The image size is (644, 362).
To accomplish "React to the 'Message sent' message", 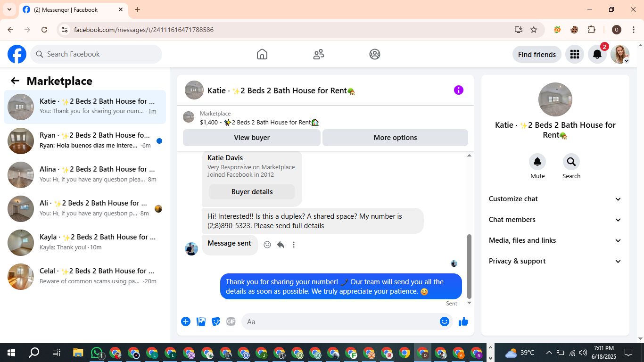I will point(267,245).
